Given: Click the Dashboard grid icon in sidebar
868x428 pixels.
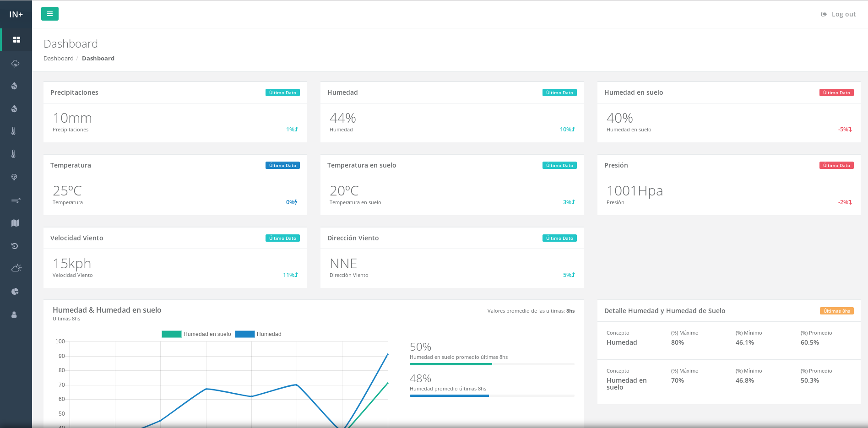Looking at the screenshot, I should click(x=16, y=40).
